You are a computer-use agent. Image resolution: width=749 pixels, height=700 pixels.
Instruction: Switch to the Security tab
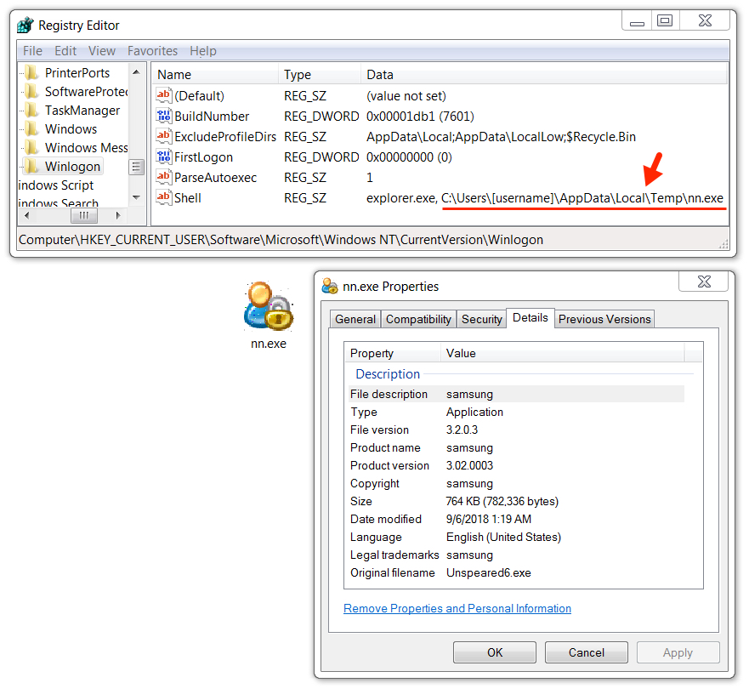pyautogui.click(x=481, y=319)
